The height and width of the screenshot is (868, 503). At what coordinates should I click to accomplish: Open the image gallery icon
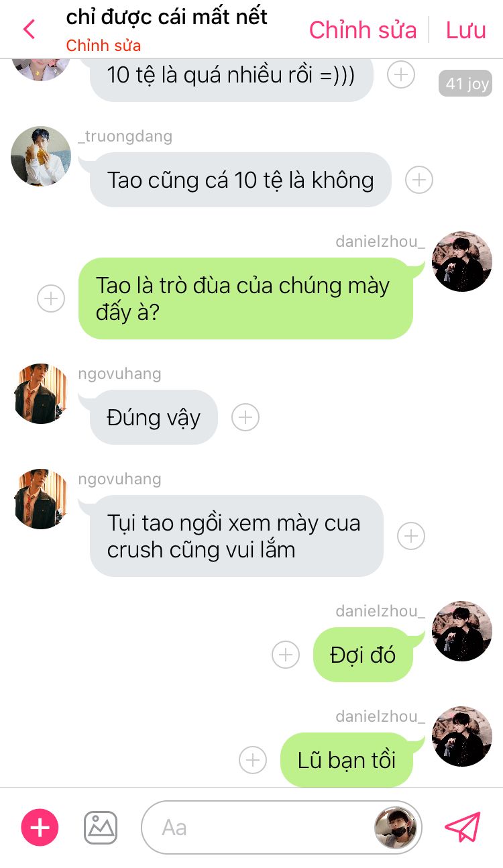click(x=101, y=827)
